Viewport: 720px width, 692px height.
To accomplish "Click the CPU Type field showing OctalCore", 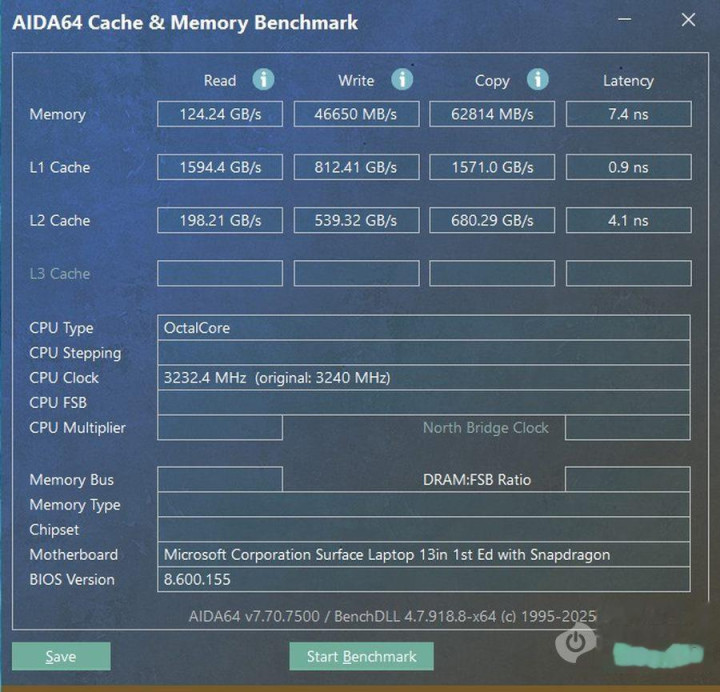I will (424, 328).
